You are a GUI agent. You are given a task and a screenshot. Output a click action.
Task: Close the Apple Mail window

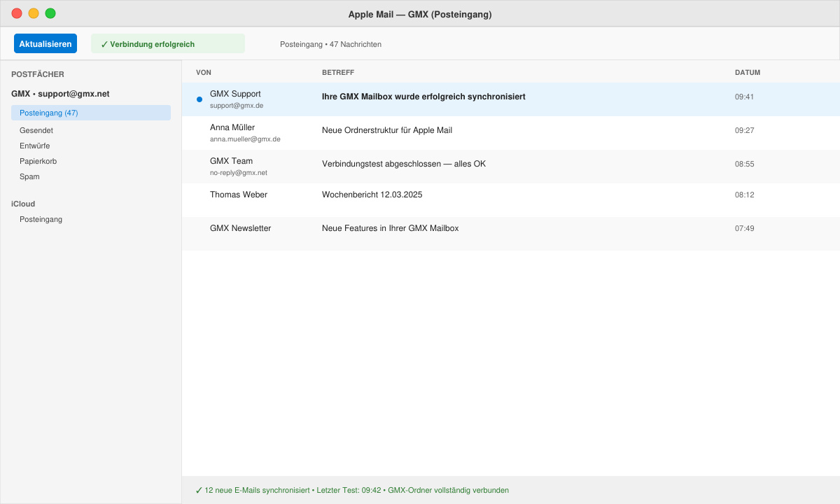tap(17, 13)
